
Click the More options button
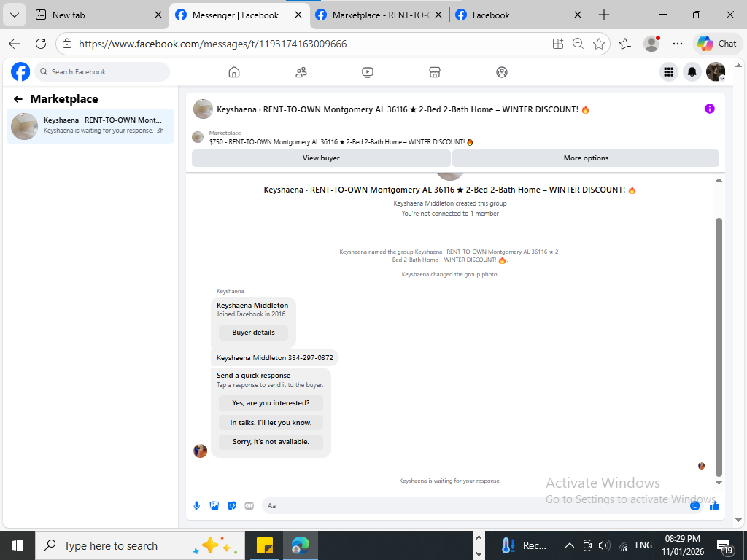point(586,158)
